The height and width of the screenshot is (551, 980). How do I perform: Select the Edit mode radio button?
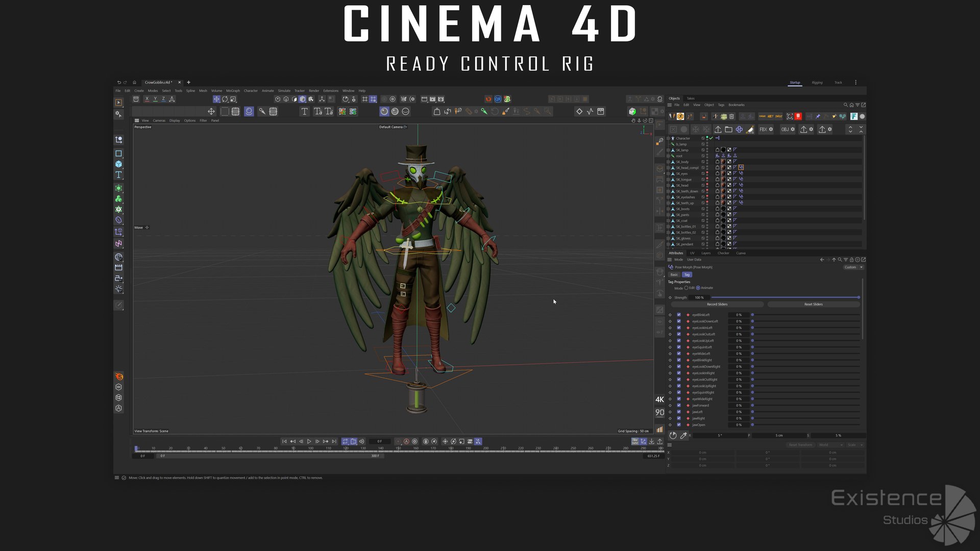pyautogui.click(x=687, y=288)
